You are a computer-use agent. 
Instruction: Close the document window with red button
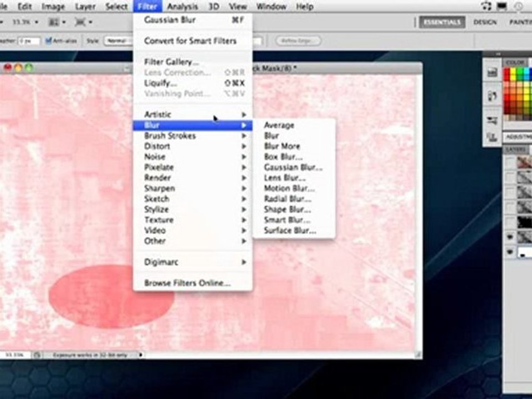(x=7, y=68)
